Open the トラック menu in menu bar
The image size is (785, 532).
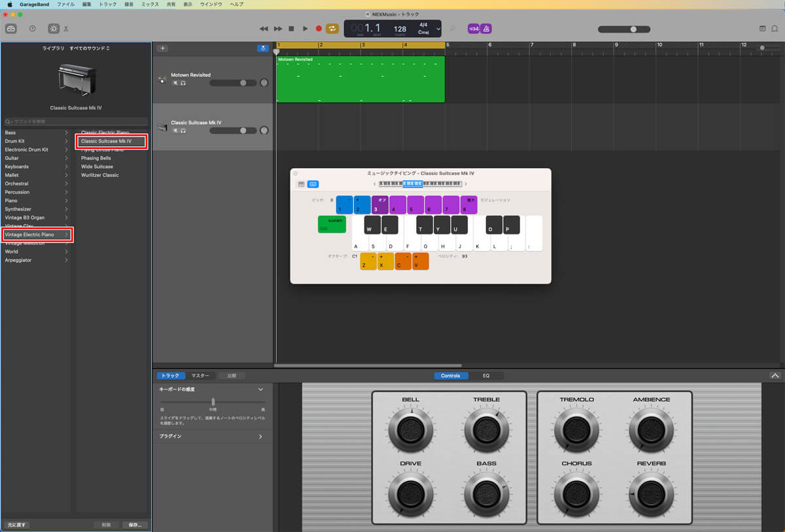[x=108, y=4]
